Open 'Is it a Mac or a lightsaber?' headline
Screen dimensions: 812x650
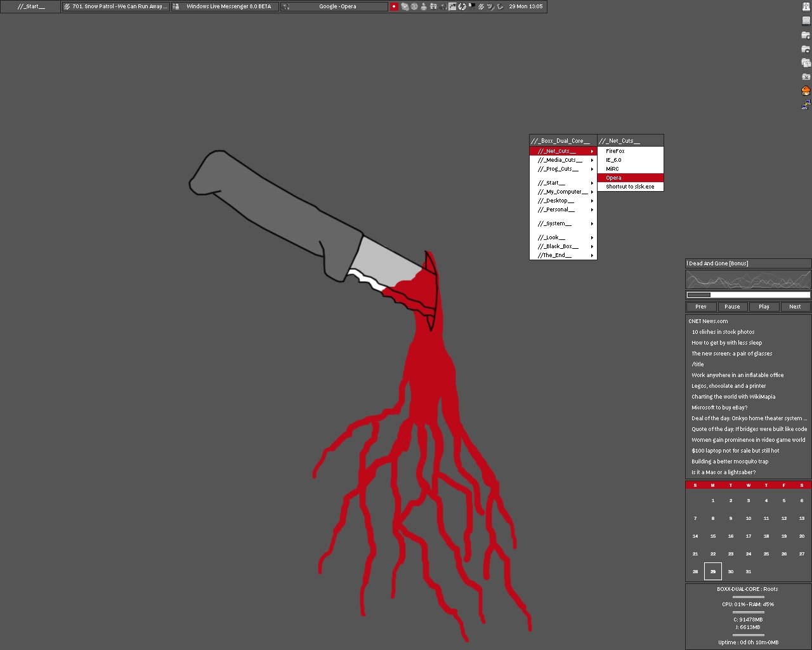click(724, 472)
